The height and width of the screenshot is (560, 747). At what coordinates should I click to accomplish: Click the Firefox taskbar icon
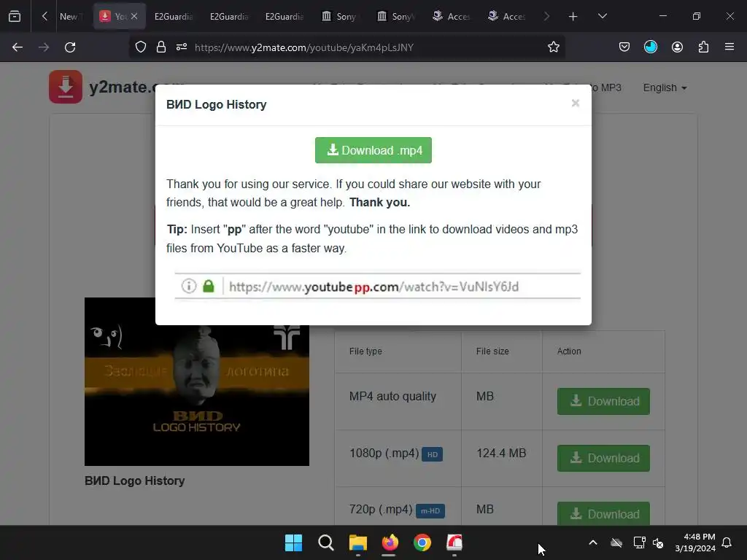[390, 542]
